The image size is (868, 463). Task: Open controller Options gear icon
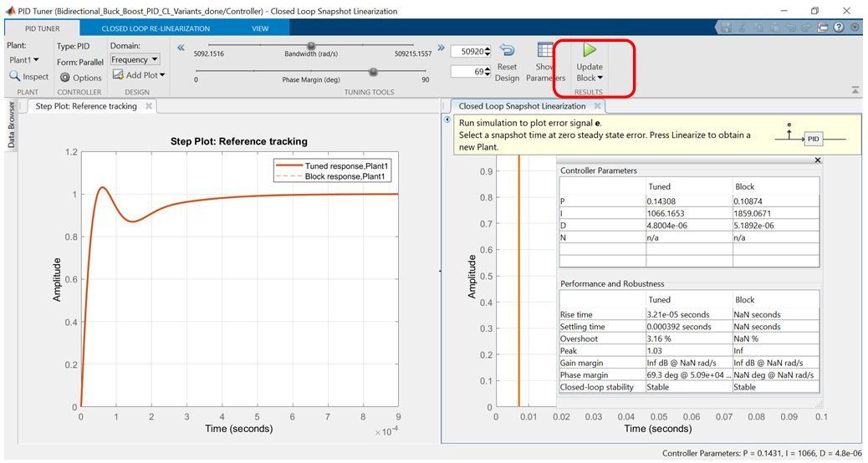(65, 78)
